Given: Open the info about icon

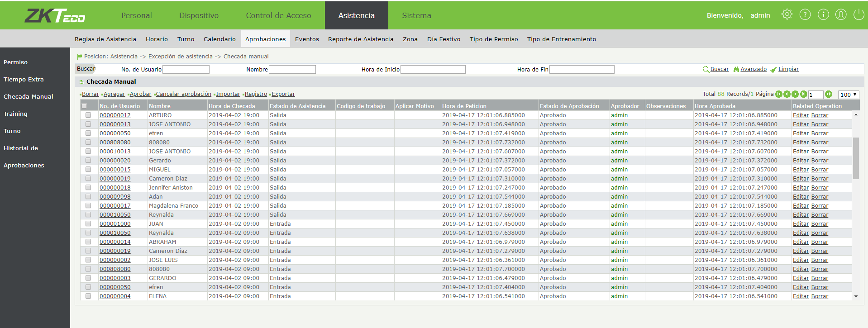Looking at the screenshot, I should (823, 14).
